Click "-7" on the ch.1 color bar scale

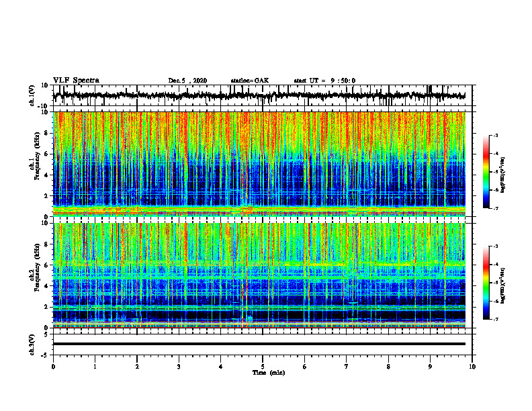pyautogui.click(x=496, y=208)
